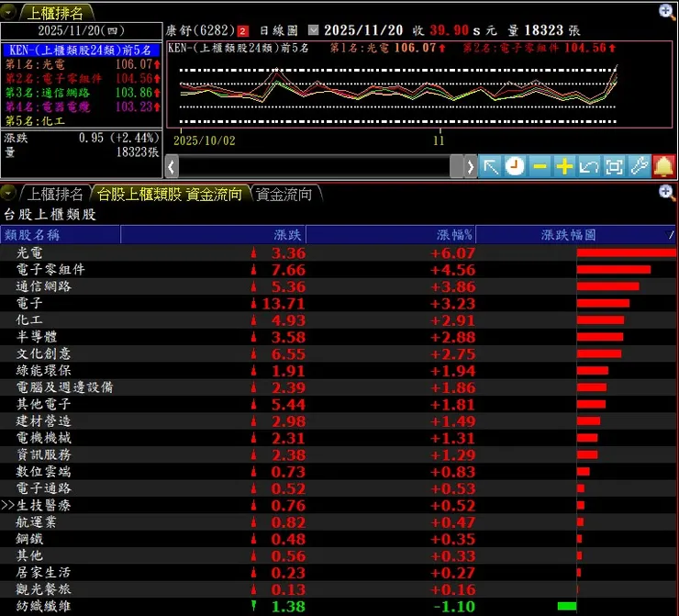Select the 電子 sector row
Image resolution: width=679 pixels, height=616 pixels.
[338, 303]
